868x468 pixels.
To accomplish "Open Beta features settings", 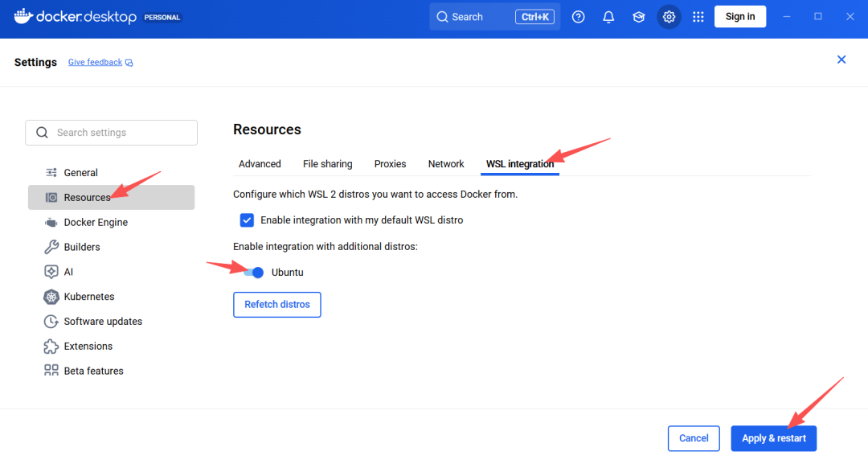I will pyautogui.click(x=111, y=371).
